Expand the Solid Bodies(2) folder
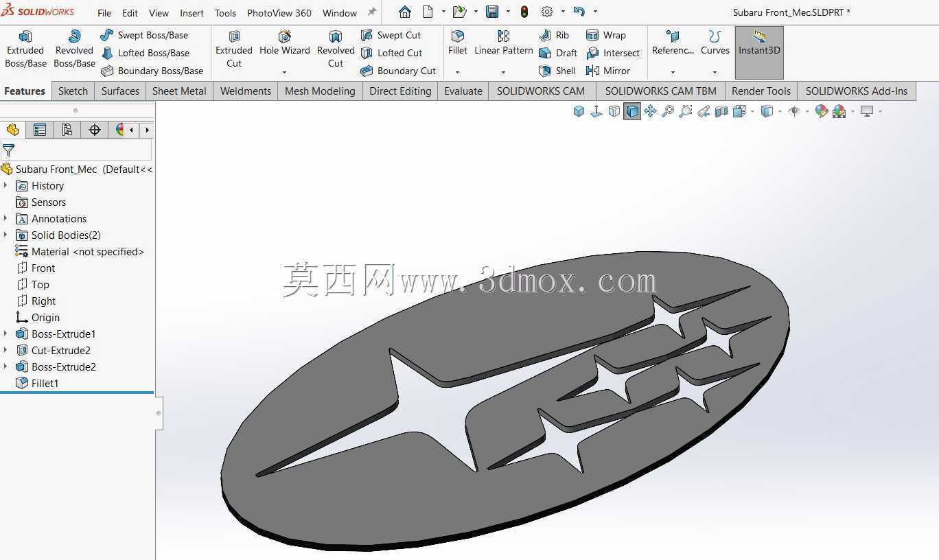This screenshot has width=939, height=560. pyautogui.click(x=5, y=235)
